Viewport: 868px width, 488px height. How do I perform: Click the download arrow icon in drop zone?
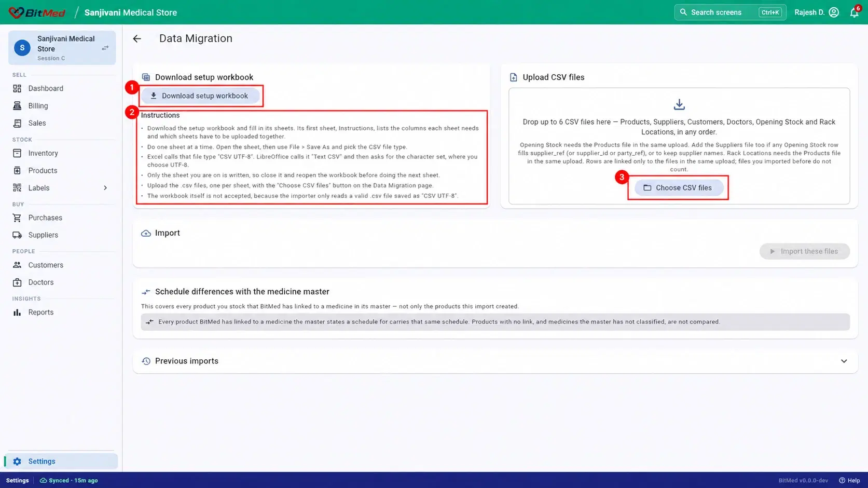pos(679,105)
